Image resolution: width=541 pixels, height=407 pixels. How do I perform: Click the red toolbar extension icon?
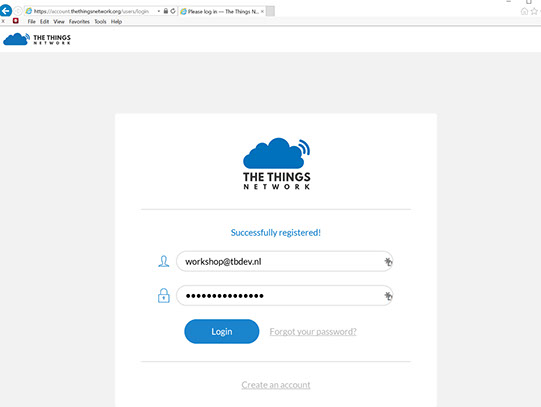16,21
